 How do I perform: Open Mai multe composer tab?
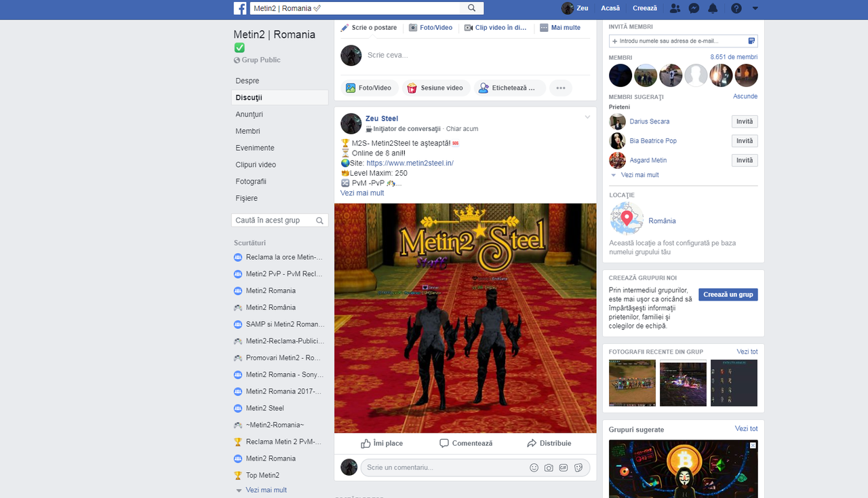click(560, 28)
